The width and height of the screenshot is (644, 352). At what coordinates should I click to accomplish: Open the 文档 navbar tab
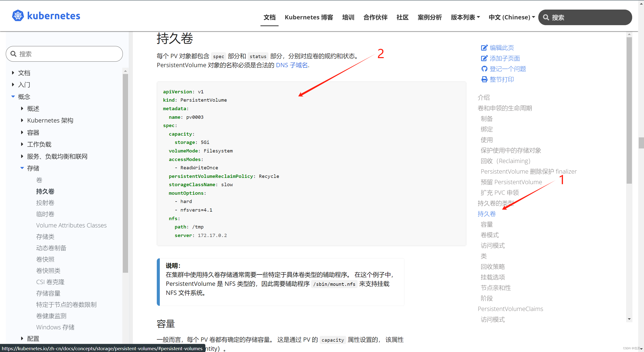[270, 17]
